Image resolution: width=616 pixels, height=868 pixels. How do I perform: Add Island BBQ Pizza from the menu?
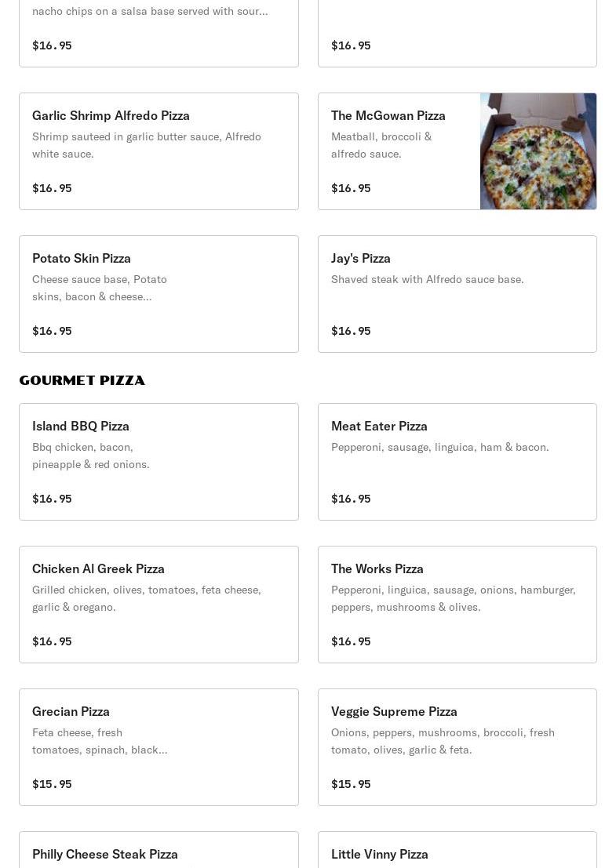click(159, 462)
